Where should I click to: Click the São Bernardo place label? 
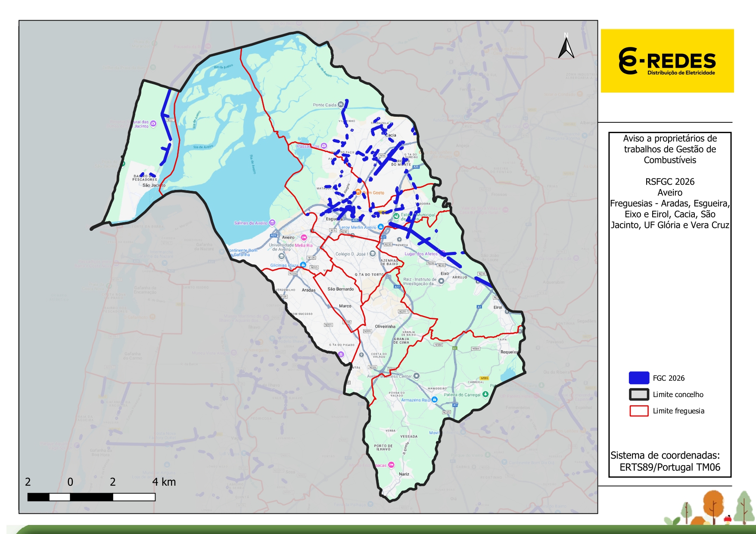click(x=340, y=289)
